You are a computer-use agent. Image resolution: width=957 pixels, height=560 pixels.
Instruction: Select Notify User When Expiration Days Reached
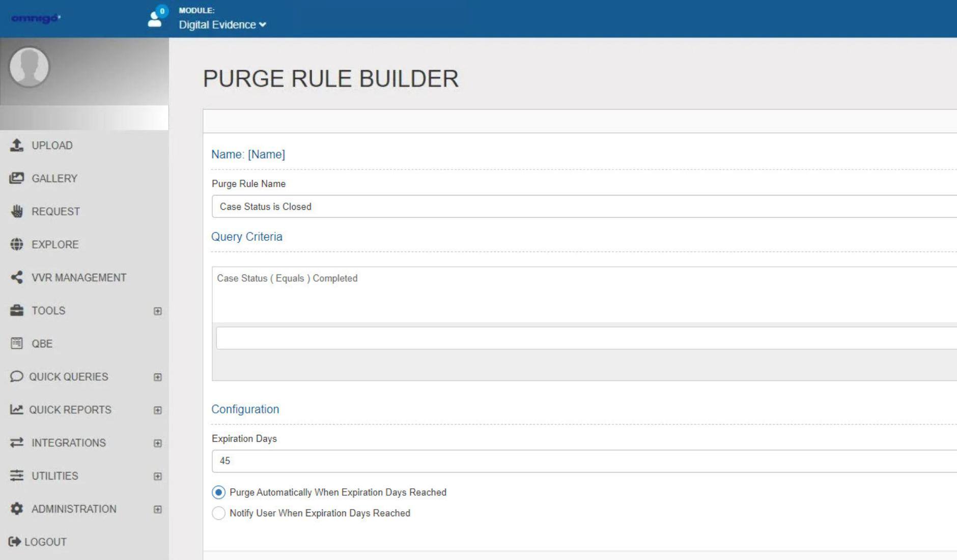pos(218,513)
